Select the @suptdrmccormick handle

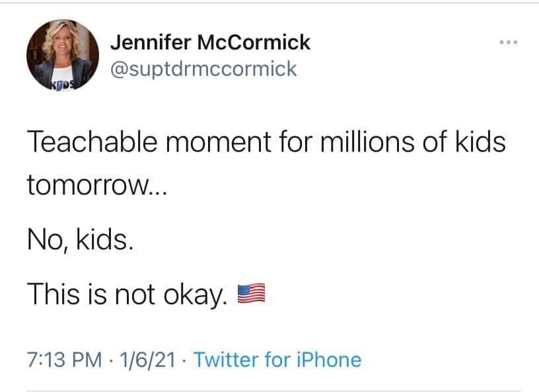(x=203, y=69)
